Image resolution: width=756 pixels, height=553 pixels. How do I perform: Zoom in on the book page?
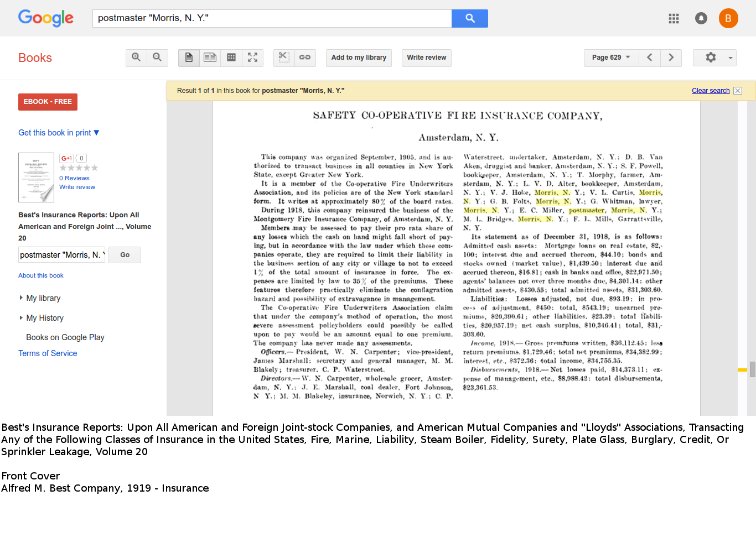[136, 58]
